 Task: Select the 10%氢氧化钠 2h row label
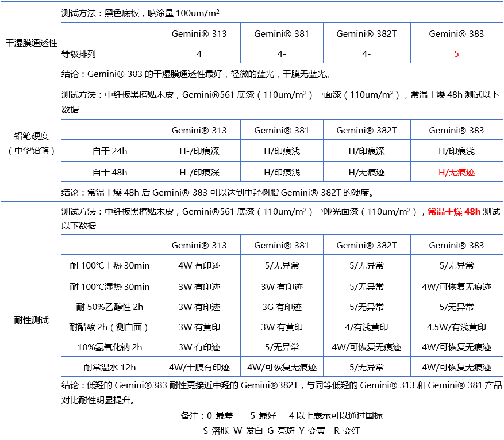pos(110,347)
